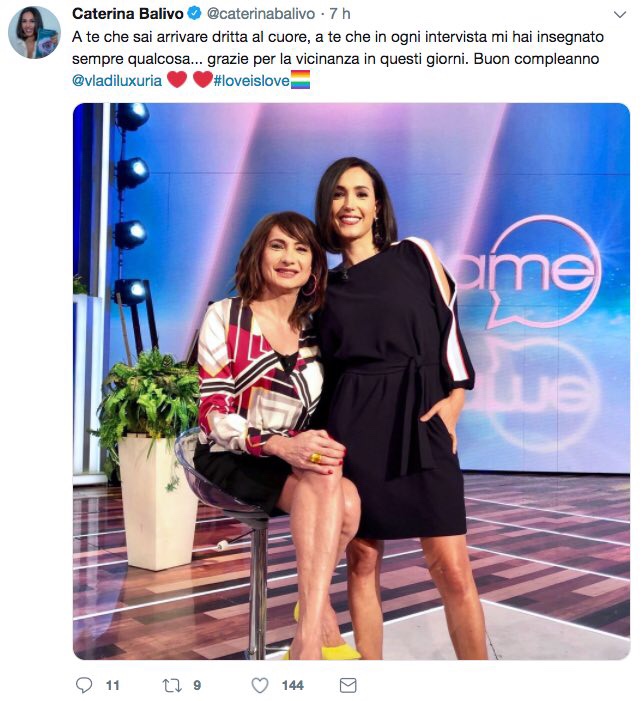The width and height of the screenshot is (641, 701).
Task: Click the reply speech bubble icon
Action: point(84,685)
